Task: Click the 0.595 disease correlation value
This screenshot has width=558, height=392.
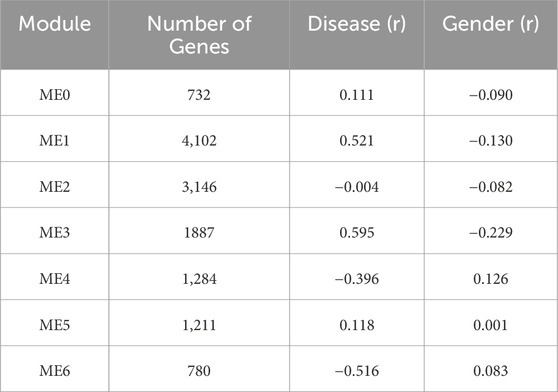Action: pos(357,233)
